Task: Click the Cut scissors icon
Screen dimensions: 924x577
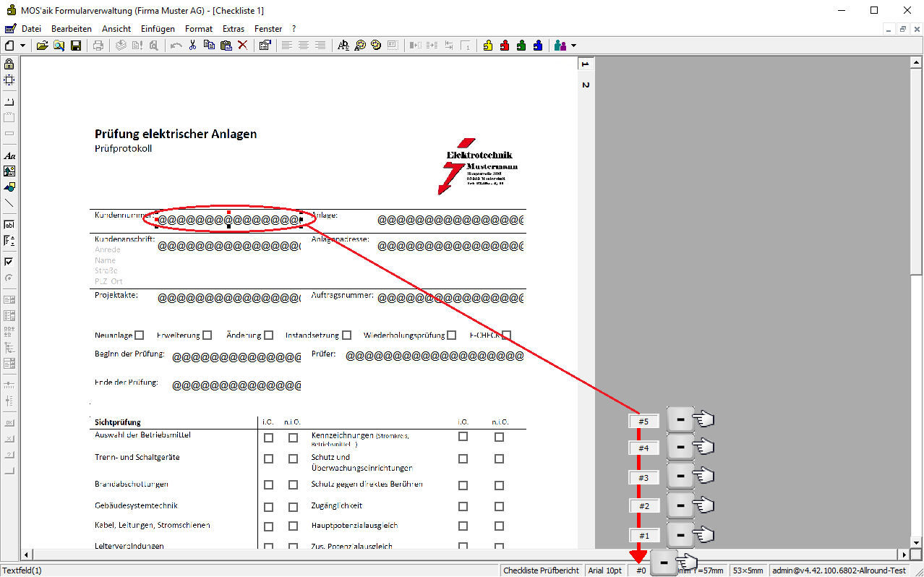Action: point(192,46)
